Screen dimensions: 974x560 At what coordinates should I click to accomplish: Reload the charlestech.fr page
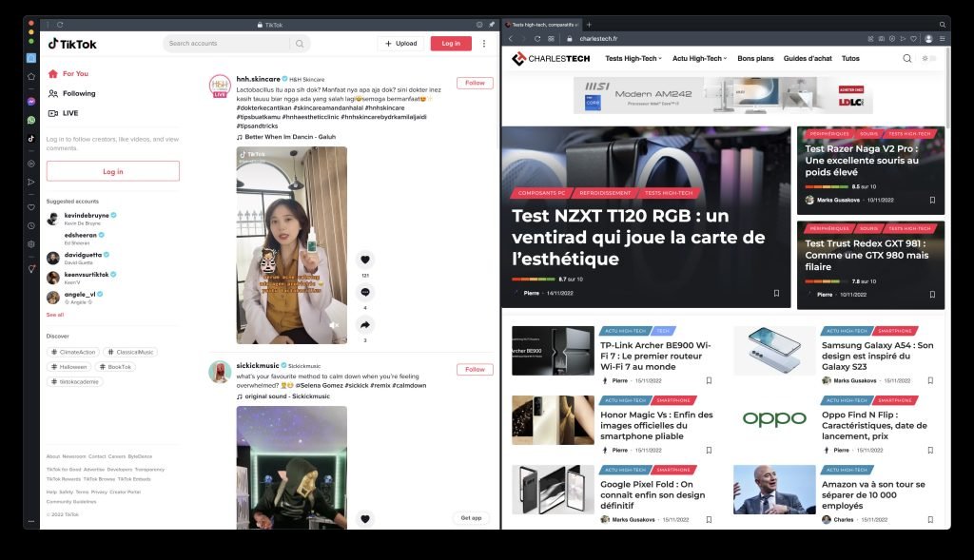click(x=537, y=38)
